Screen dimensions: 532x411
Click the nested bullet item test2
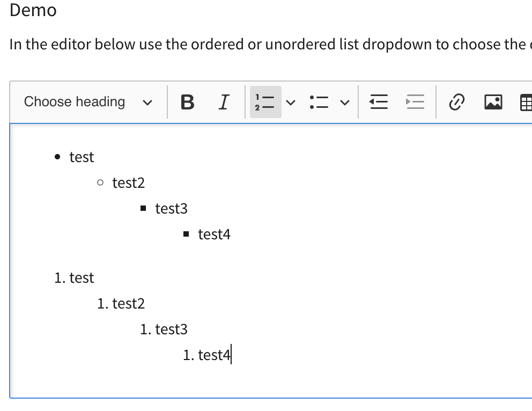pos(129,182)
